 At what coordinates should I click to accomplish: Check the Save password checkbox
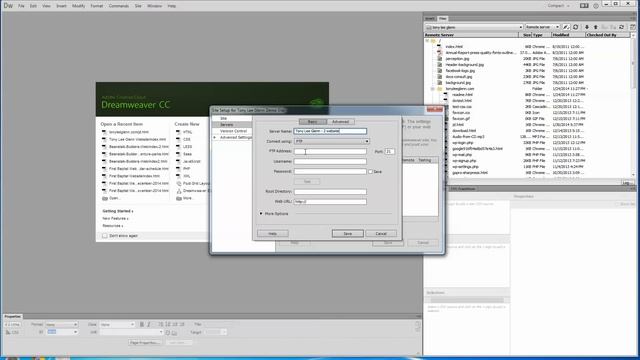pyautogui.click(x=371, y=171)
